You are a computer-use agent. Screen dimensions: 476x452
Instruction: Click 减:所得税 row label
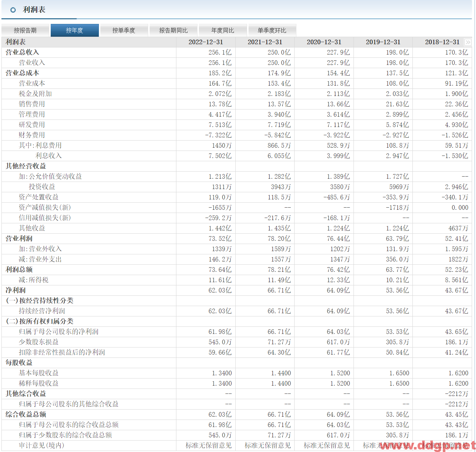coord(34,280)
